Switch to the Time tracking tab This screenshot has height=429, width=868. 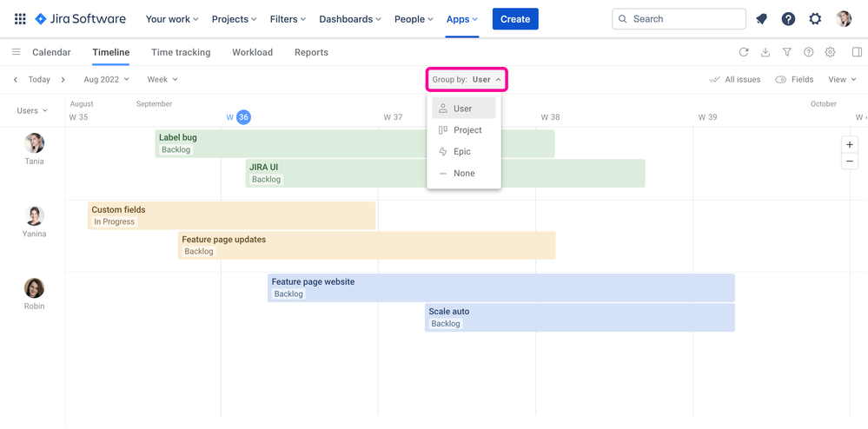(181, 52)
